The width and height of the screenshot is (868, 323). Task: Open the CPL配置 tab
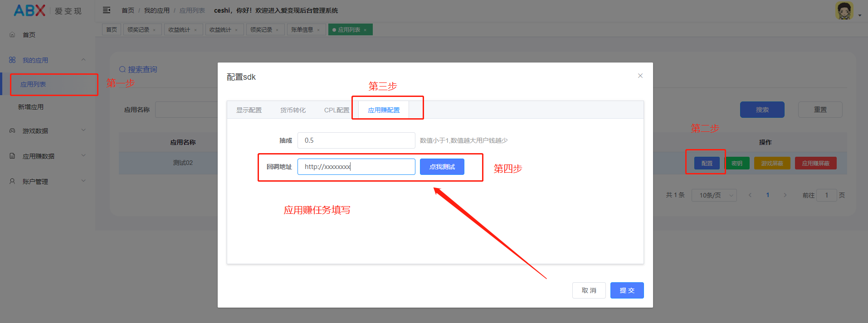336,110
